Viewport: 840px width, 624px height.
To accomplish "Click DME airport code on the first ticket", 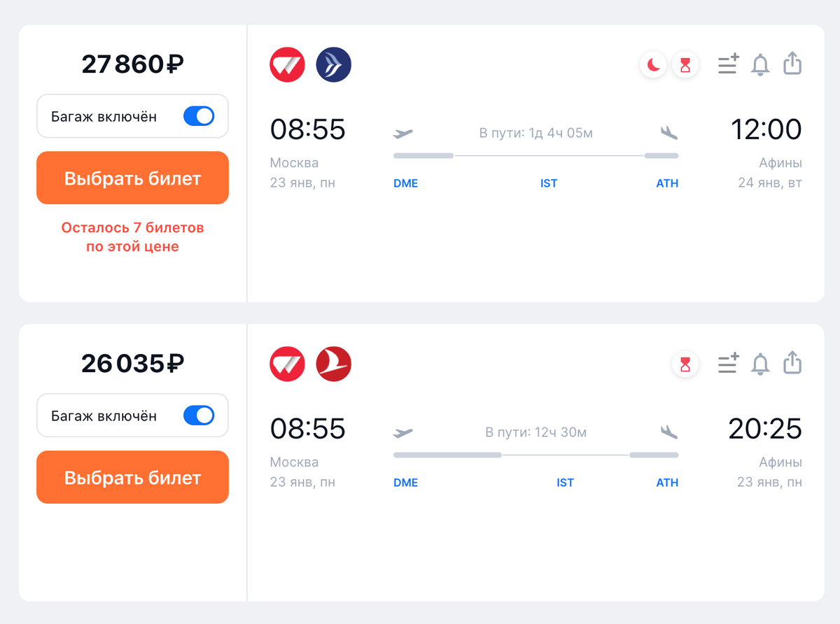I will [405, 183].
